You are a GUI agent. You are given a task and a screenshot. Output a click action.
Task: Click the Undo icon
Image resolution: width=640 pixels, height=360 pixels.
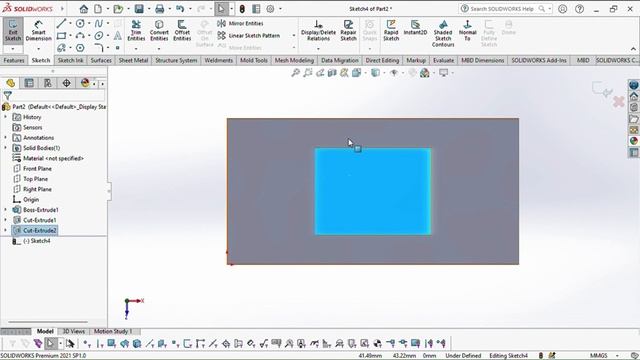[180, 9]
